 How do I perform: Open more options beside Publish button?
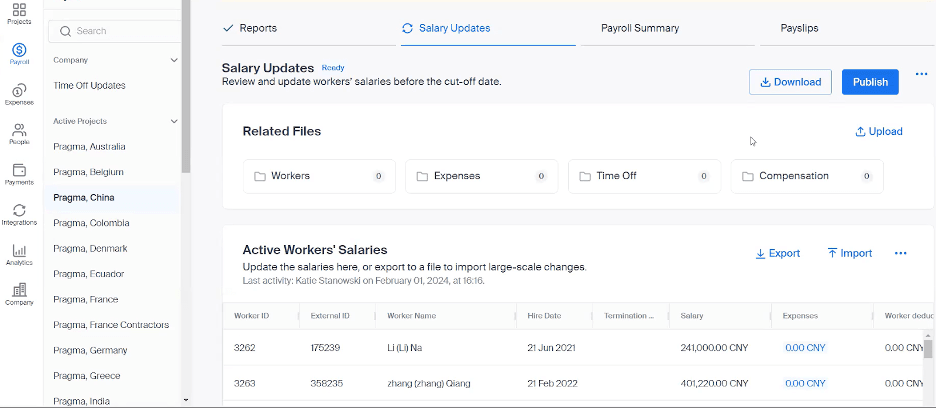[x=920, y=82]
